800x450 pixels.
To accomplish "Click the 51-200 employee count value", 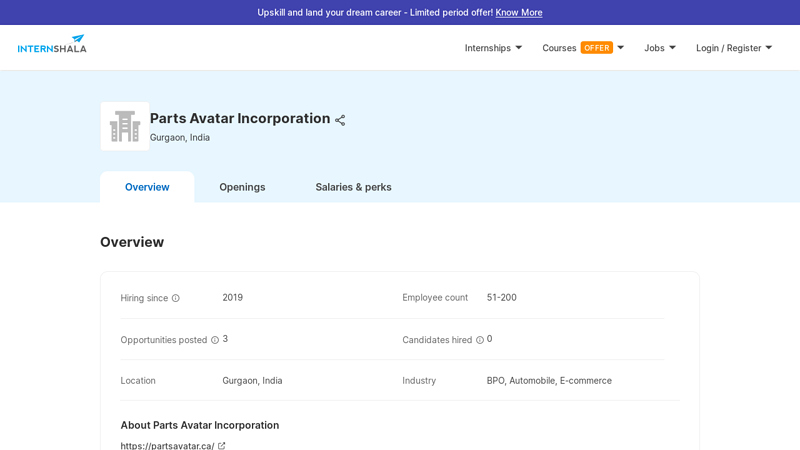I will (502, 297).
